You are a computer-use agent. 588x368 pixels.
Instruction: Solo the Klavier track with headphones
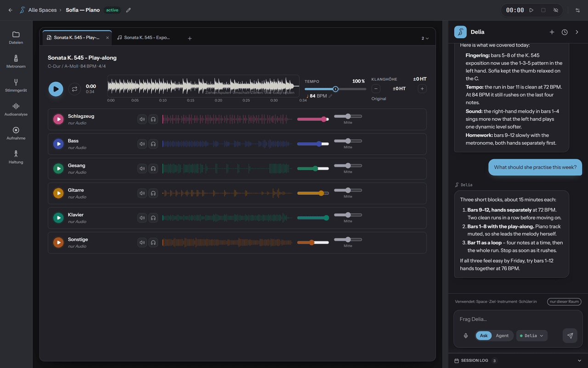[153, 218]
